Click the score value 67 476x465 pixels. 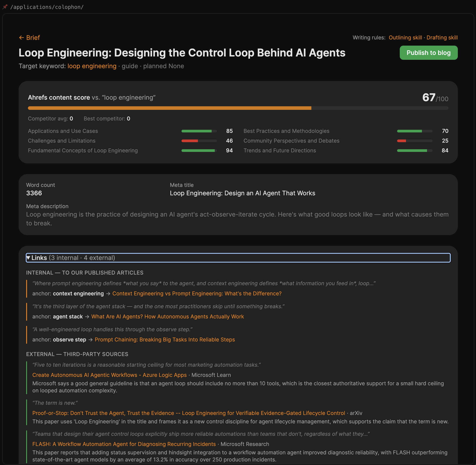(429, 97)
